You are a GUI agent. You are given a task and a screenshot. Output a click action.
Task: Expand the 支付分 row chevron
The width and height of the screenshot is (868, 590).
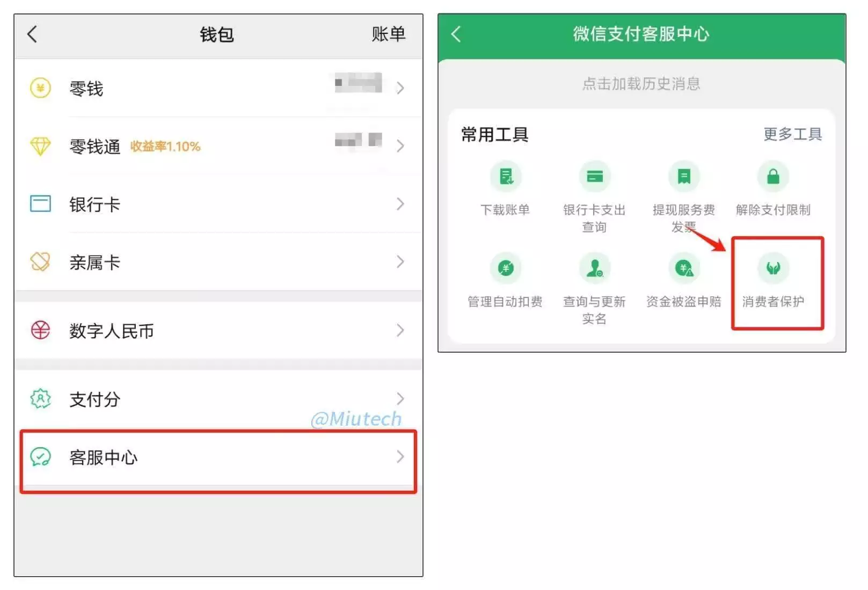(x=400, y=399)
